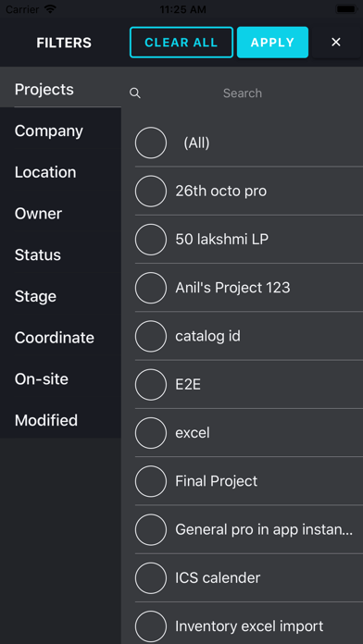Select the Final Project option
Viewport: 363px width, 644px height.
(151, 481)
